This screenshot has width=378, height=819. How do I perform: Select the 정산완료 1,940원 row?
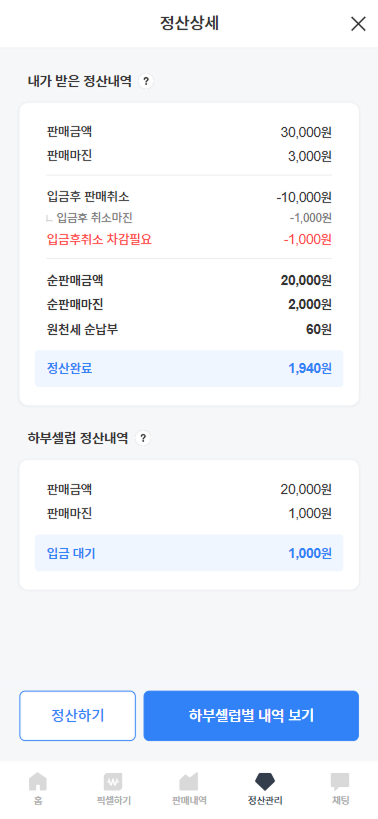coord(189,368)
